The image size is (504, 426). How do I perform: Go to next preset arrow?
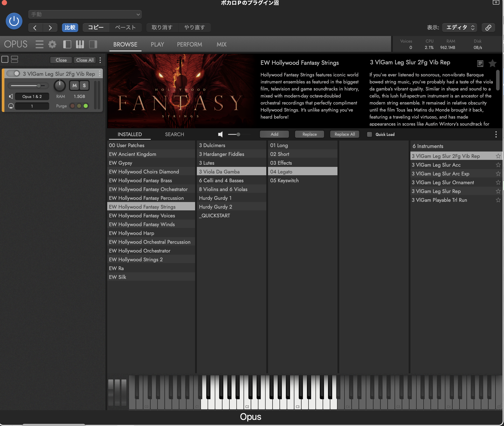pos(50,27)
